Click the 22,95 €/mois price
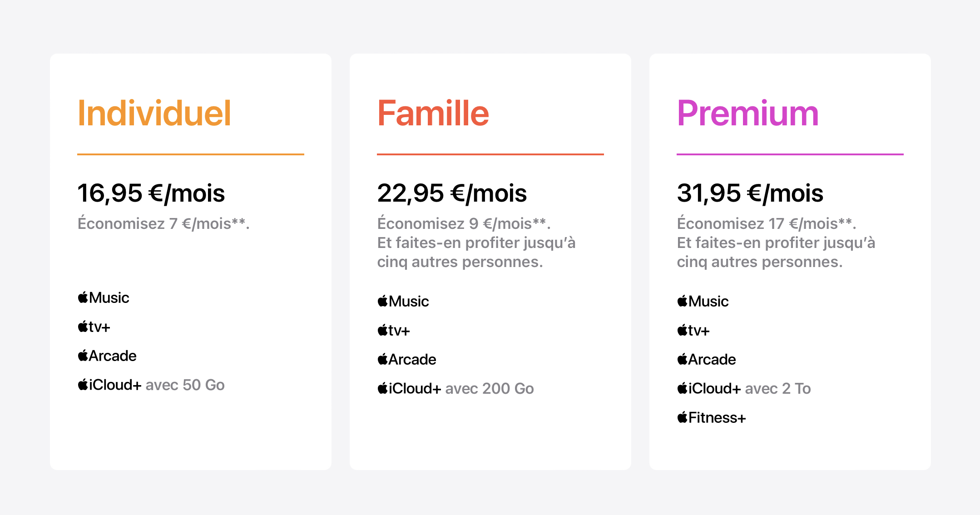The image size is (980, 515). point(452,193)
